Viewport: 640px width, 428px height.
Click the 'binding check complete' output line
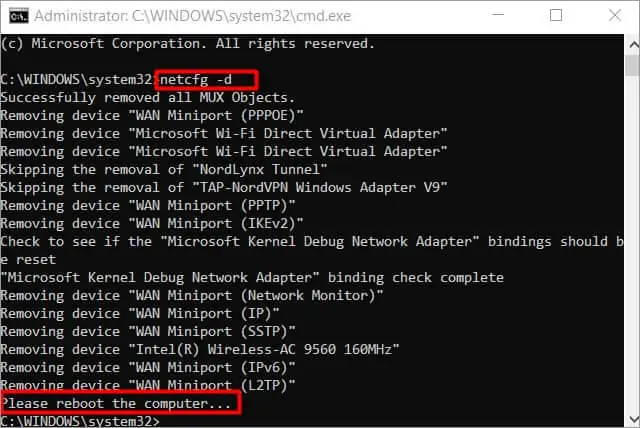click(x=252, y=277)
